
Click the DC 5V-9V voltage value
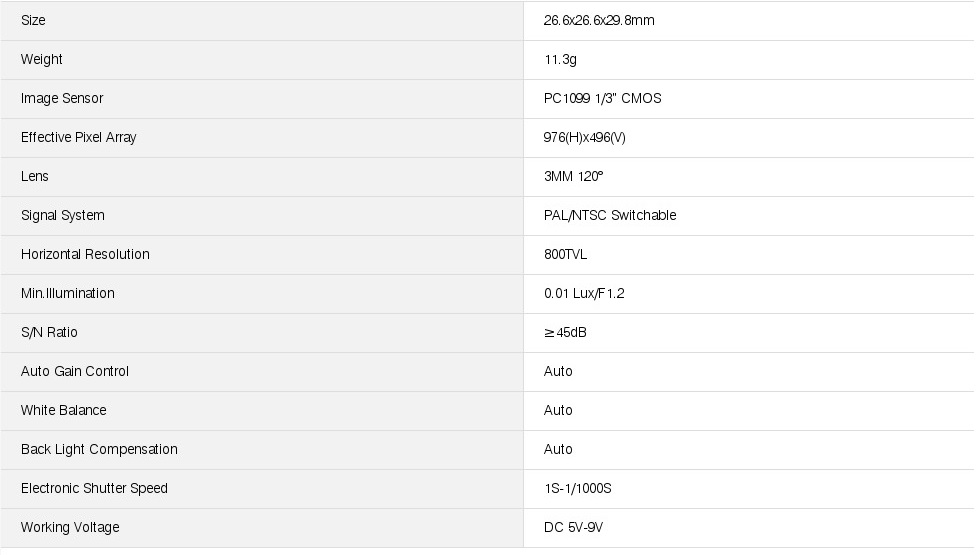pyautogui.click(x=574, y=527)
